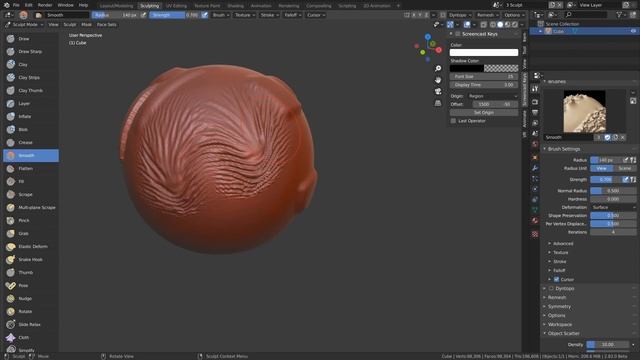The image size is (640, 360).
Task: Open the Deformation Surface dropdown
Action: 613,207
